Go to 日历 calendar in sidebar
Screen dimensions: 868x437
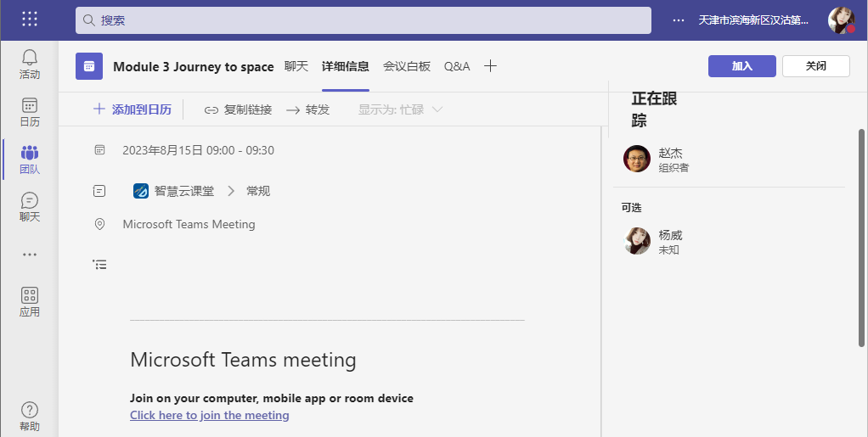[30, 112]
